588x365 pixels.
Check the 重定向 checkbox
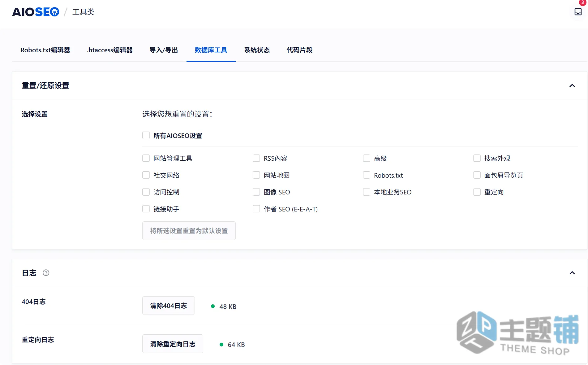click(x=477, y=192)
